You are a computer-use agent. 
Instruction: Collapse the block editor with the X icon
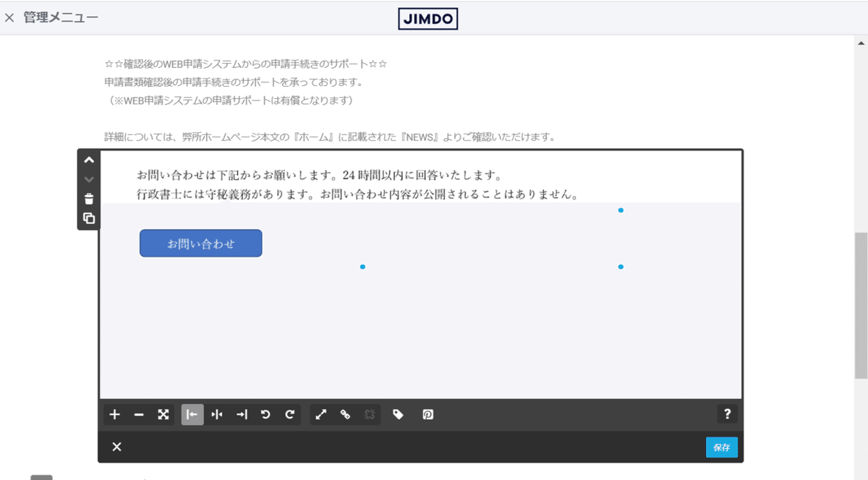tap(116, 447)
